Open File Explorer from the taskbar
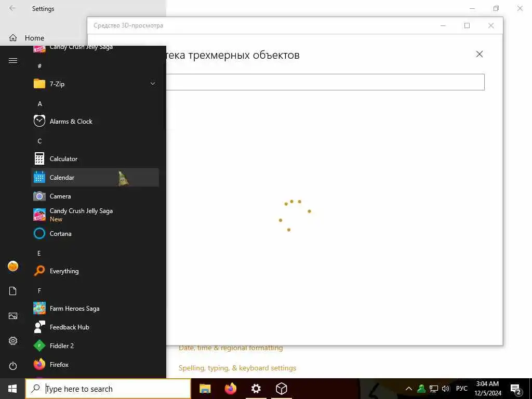532x399 pixels. 205,389
